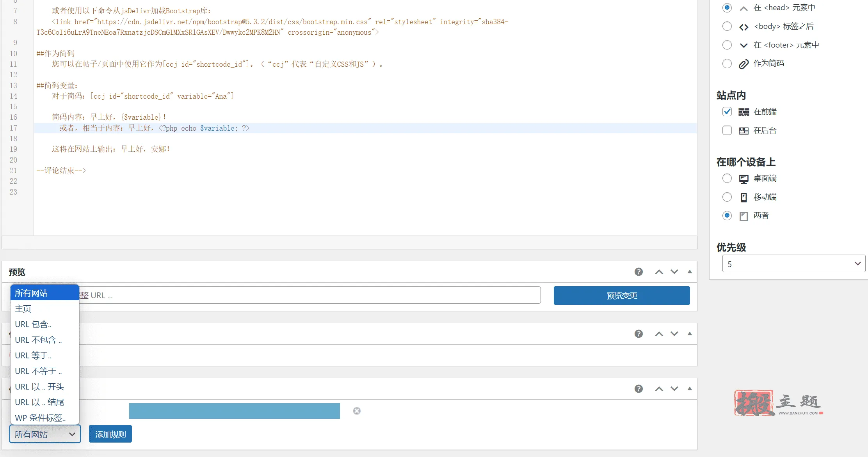Image resolution: width=868 pixels, height=457 pixels.
Task: Click the code brackets icon beside <body> 标签之后
Action: [743, 27]
